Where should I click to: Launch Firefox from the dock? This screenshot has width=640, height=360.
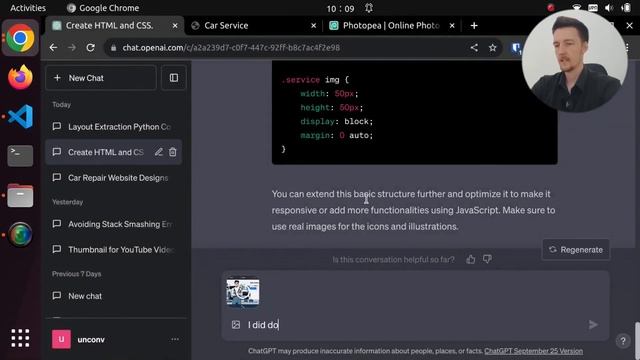click(20, 77)
